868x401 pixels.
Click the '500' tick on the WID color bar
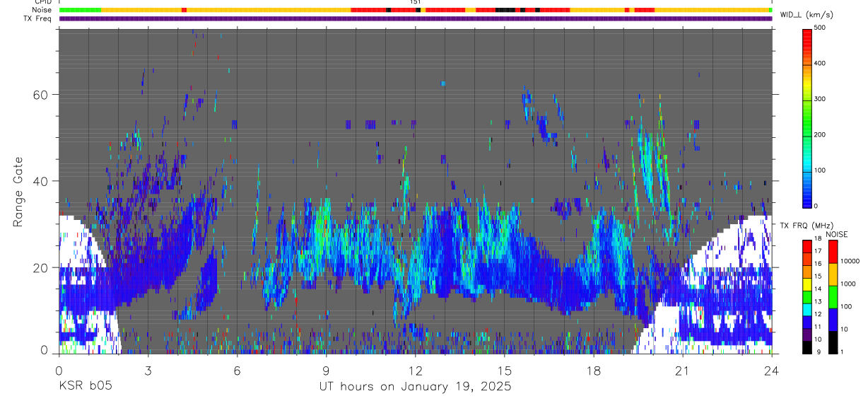[820, 28]
